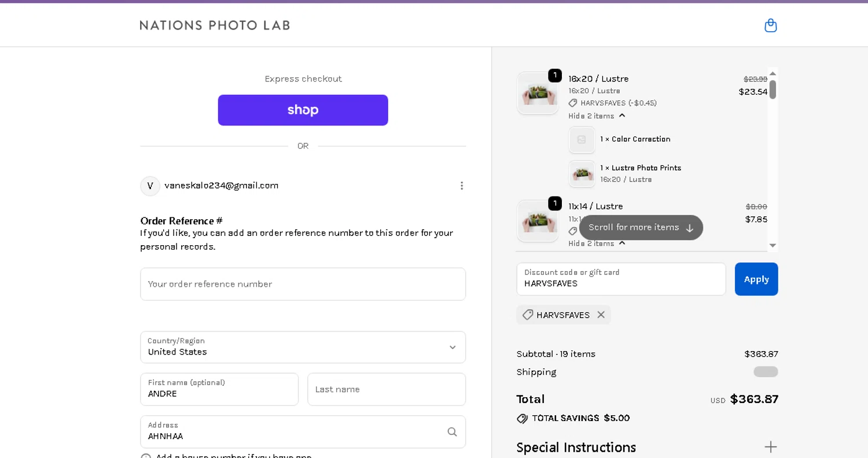This screenshot has width=868, height=458.
Task: Click the address search magnifier icon
Action: (x=452, y=431)
